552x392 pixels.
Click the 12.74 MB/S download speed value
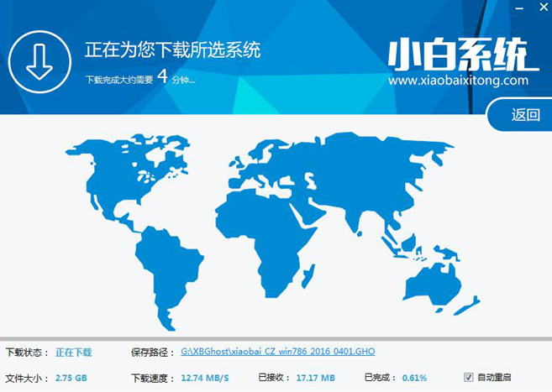click(205, 379)
